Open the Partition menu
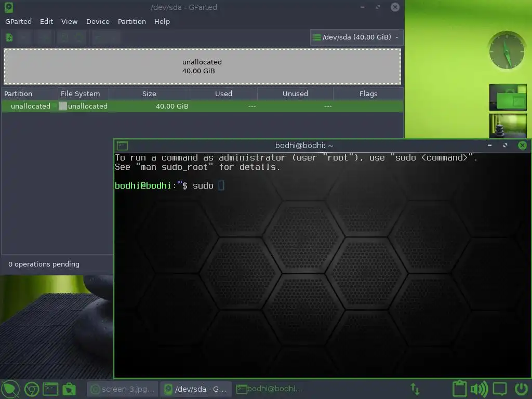 131,21
